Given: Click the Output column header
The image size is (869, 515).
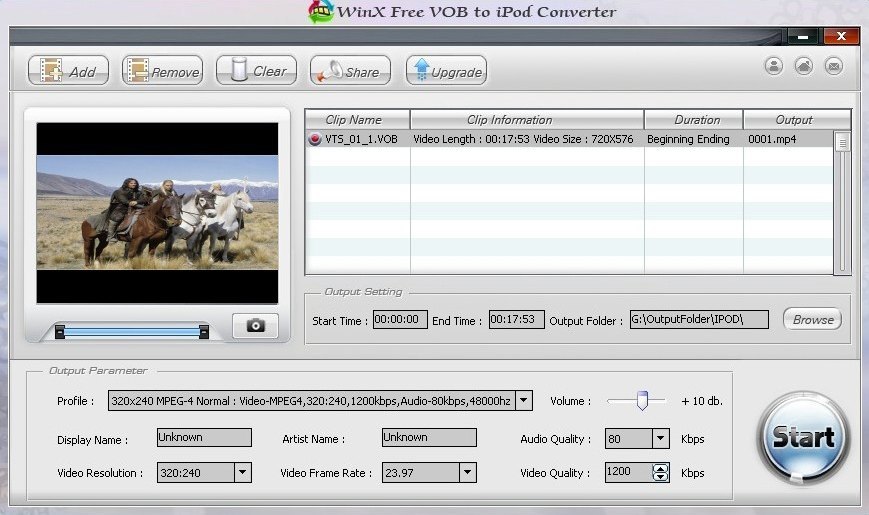Looking at the screenshot, I should tap(796, 120).
